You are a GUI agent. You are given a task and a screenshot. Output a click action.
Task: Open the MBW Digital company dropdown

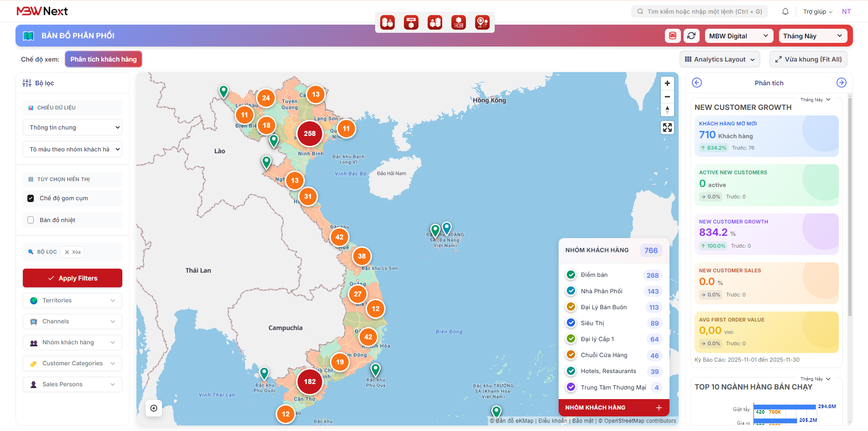(738, 36)
